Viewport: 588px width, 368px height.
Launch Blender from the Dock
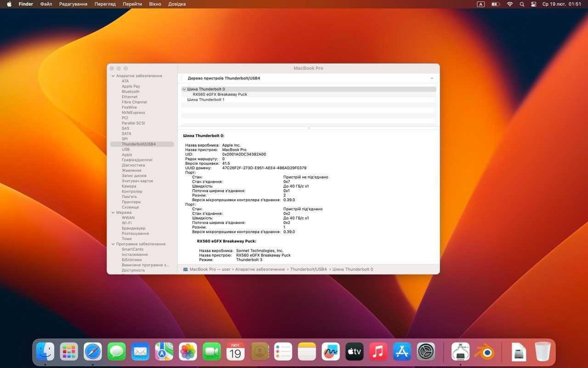click(x=484, y=352)
